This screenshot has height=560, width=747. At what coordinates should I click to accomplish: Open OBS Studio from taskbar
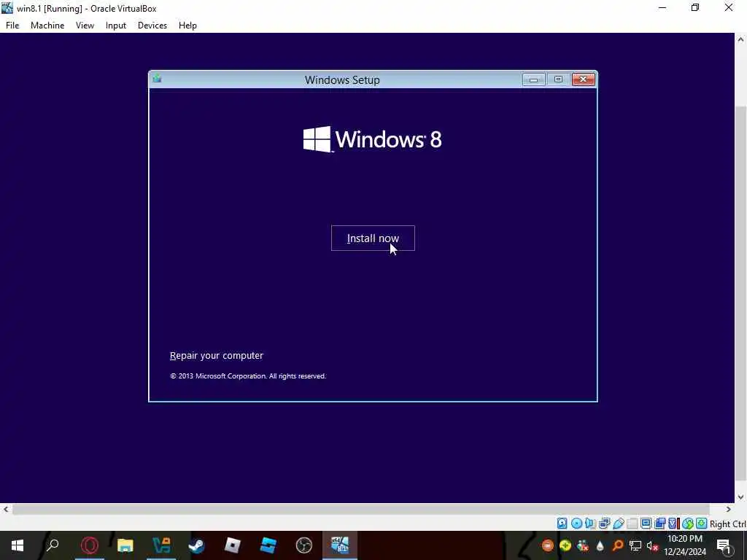(304, 545)
